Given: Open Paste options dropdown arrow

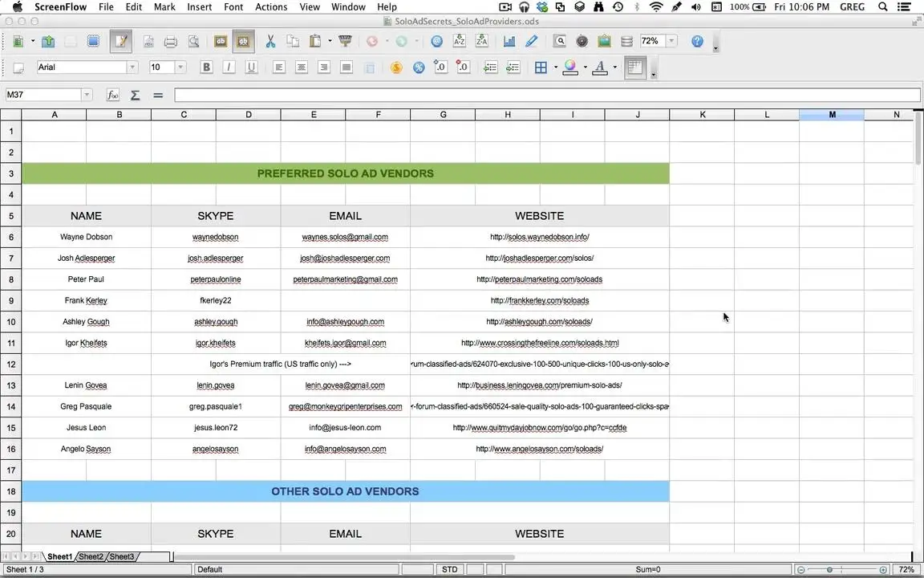Looking at the screenshot, I should pyautogui.click(x=330, y=41).
